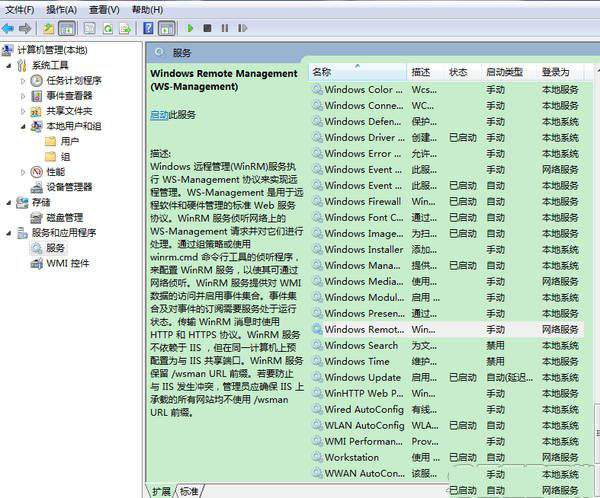Select 性能 tree node

(55, 172)
